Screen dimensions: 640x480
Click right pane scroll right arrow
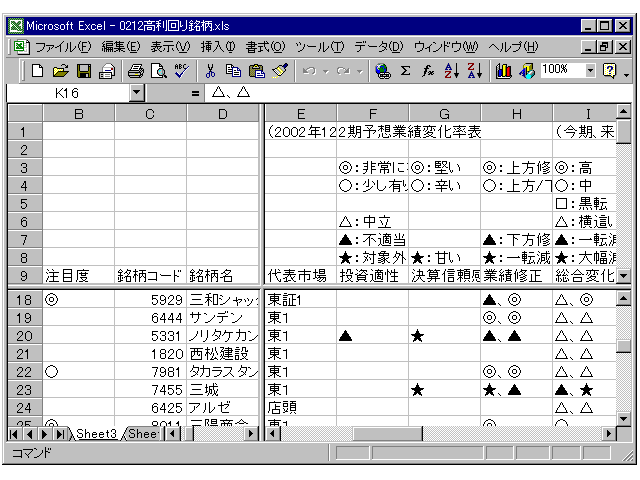[x=609, y=433]
